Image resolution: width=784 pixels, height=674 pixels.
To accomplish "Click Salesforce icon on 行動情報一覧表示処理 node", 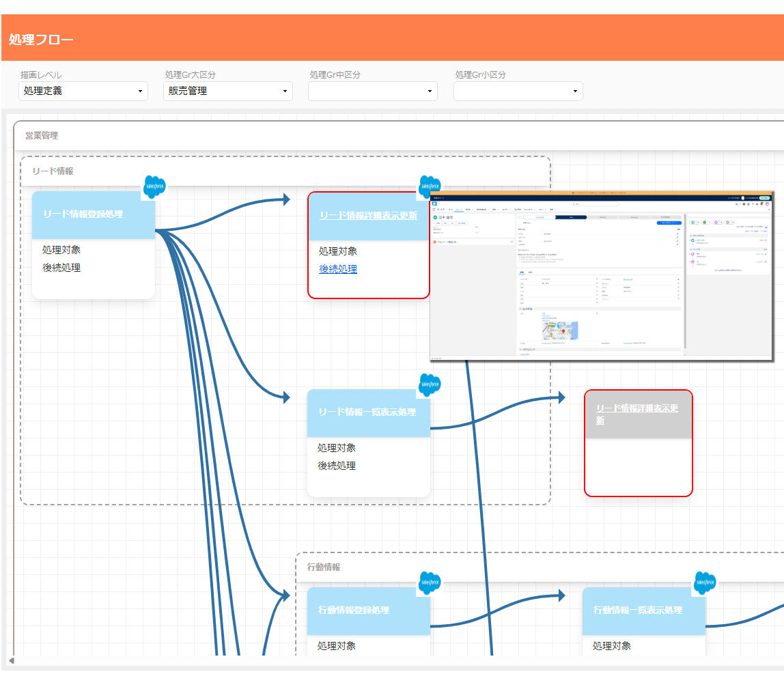I will tap(705, 582).
